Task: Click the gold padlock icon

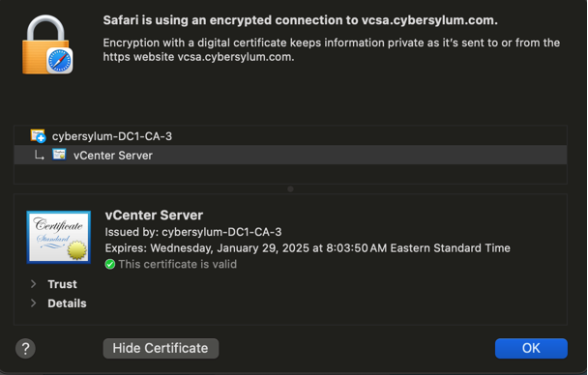Action: pos(45,44)
